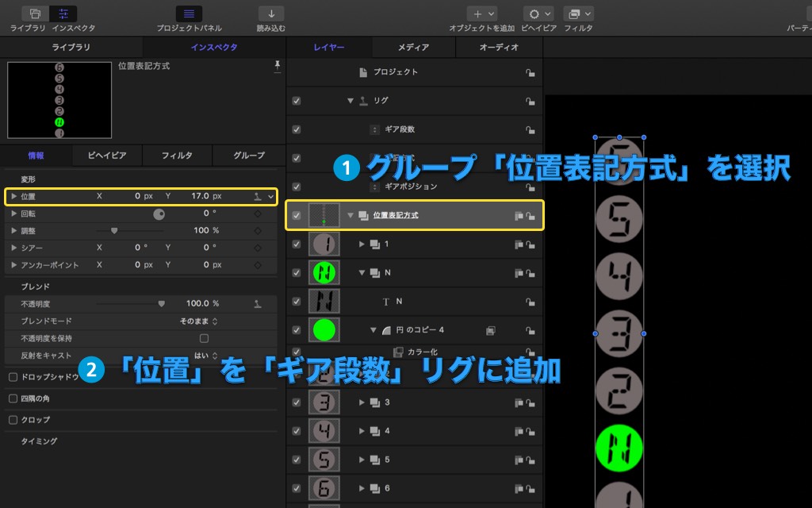Expand group 5 in layers list
This screenshot has height=508, width=812.
coord(362,460)
